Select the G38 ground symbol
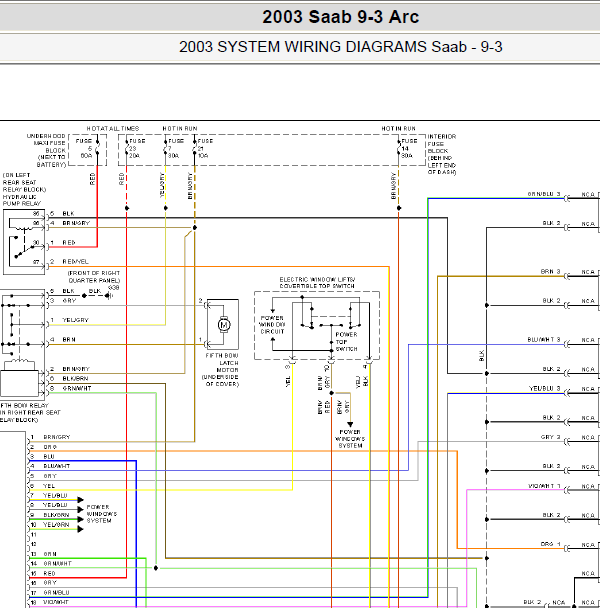 click(x=111, y=295)
